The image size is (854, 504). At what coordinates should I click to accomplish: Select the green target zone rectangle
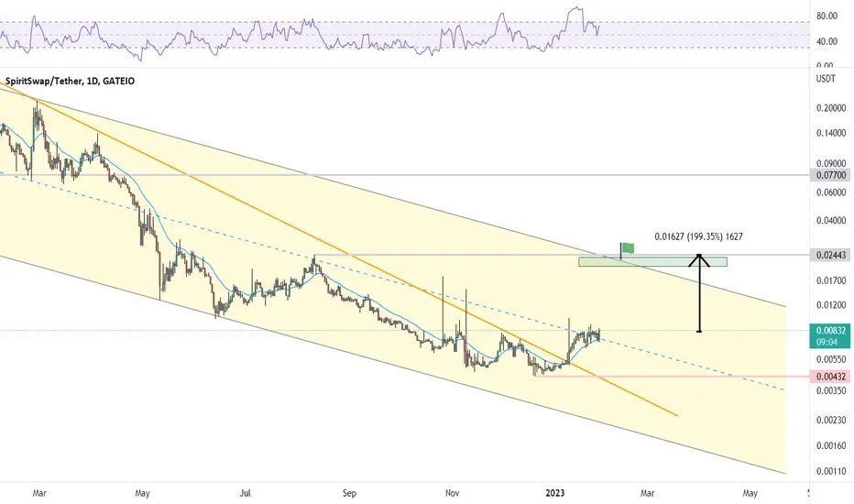[652, 262]
